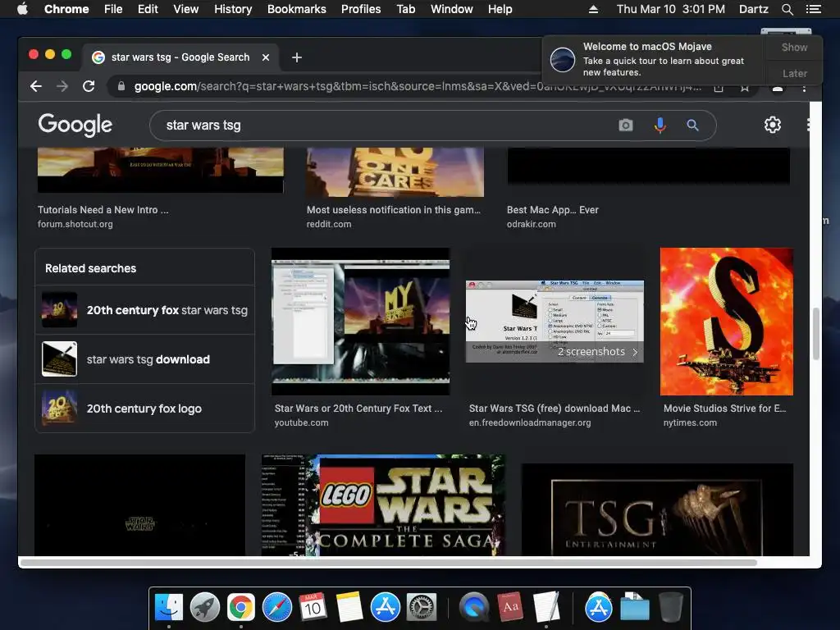Open Spotlight search in menu bar
840x630 pixels.
click(787, 9)
